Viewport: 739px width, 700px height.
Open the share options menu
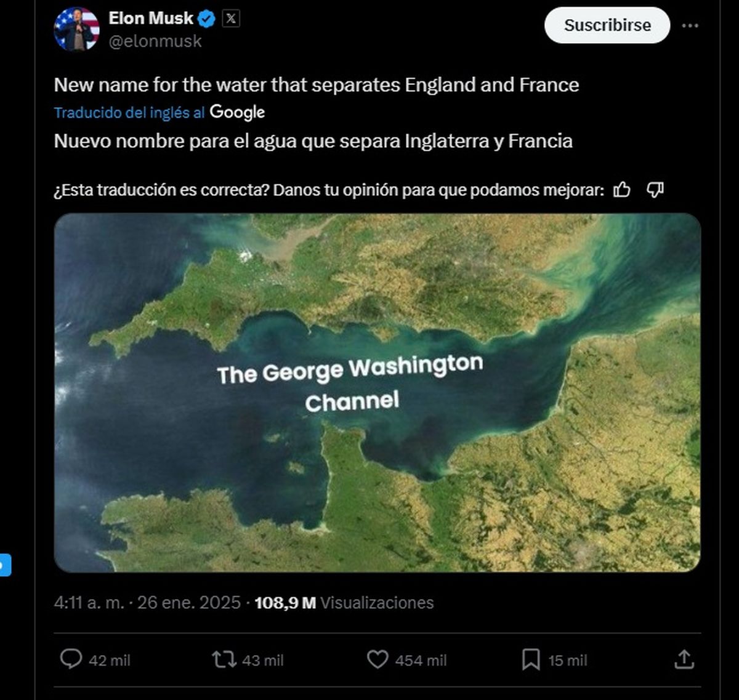click(684, 660)
